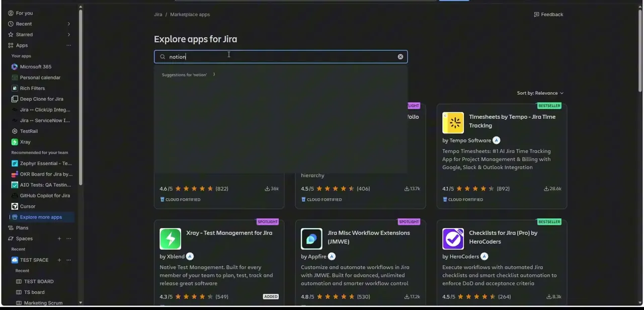Open Timesheets by Tempo title link

click(x=512, y=121)
